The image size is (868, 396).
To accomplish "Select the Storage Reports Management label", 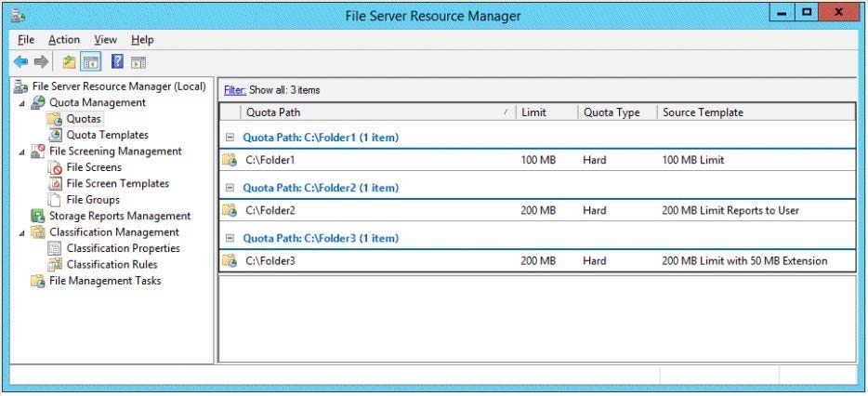I will click(120, 216).
